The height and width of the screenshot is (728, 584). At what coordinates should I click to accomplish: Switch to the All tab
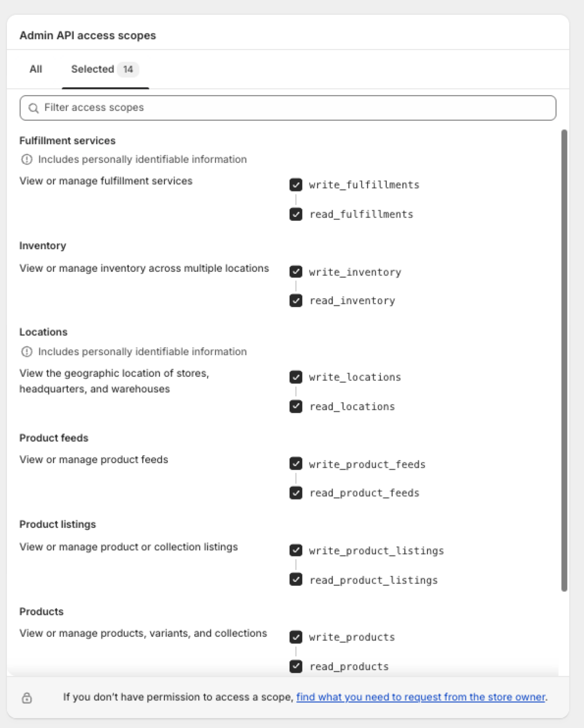[x=35, y=69]
